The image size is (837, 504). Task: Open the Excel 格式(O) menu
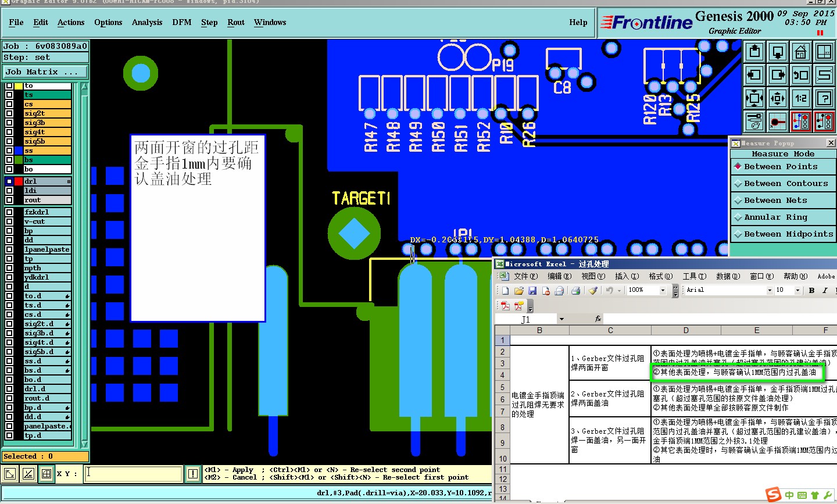click(x=660, y=276)
